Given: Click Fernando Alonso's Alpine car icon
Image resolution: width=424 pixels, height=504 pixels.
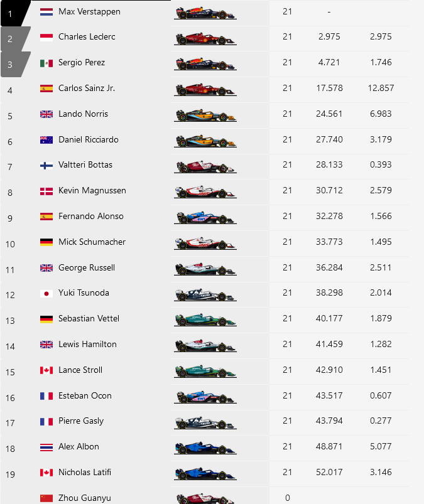Looking at the screenshot, I should click(206, 217).
